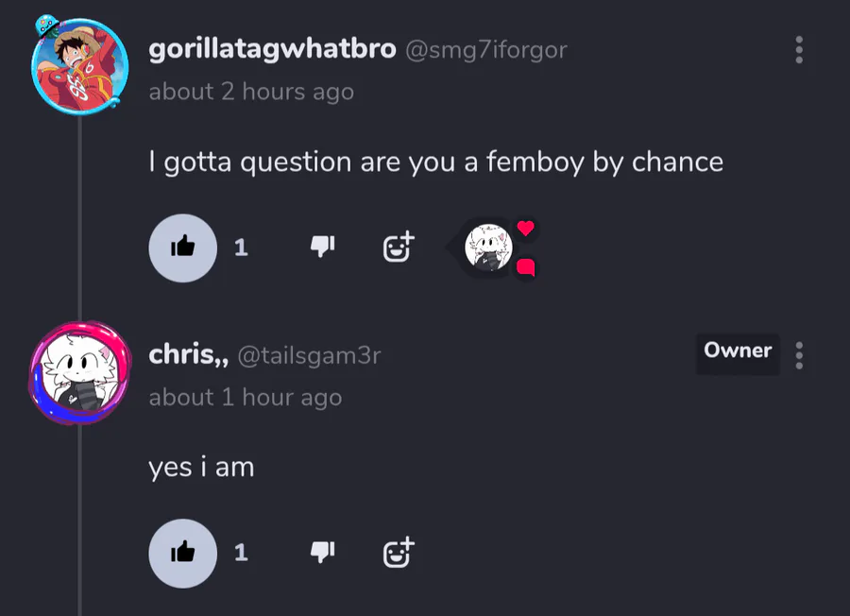850x616 pixels.
Task: Click gorillatagwhatbro's Luffy profile avatar
Action: (79, 65)
